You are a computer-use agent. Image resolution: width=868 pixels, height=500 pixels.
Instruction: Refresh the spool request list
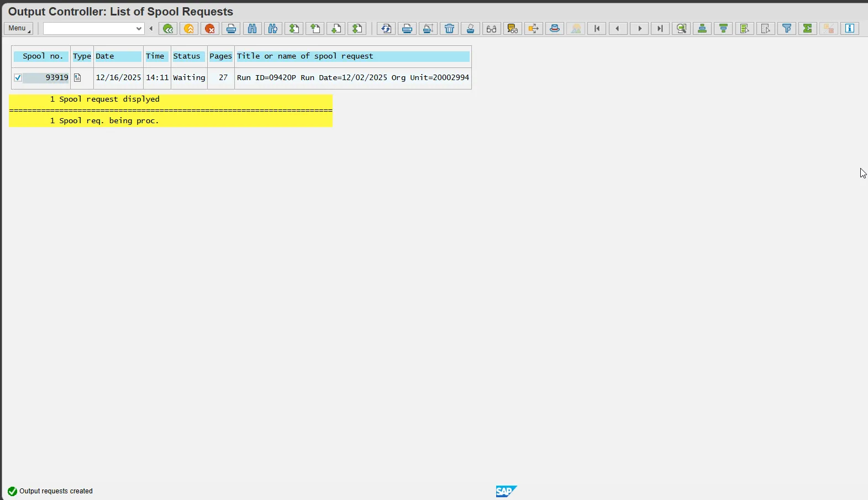click(386, 29)
